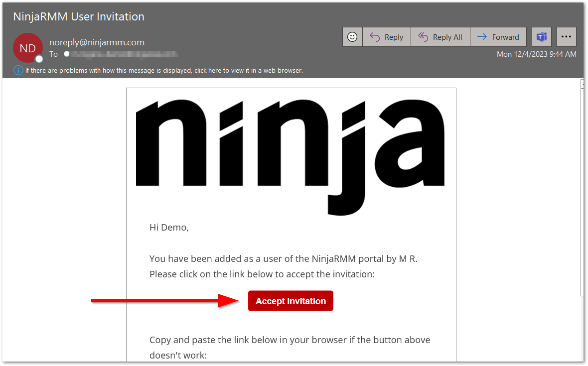Click the Ninja logo image
Screen dimensions: 588x366
pos(291,149)
